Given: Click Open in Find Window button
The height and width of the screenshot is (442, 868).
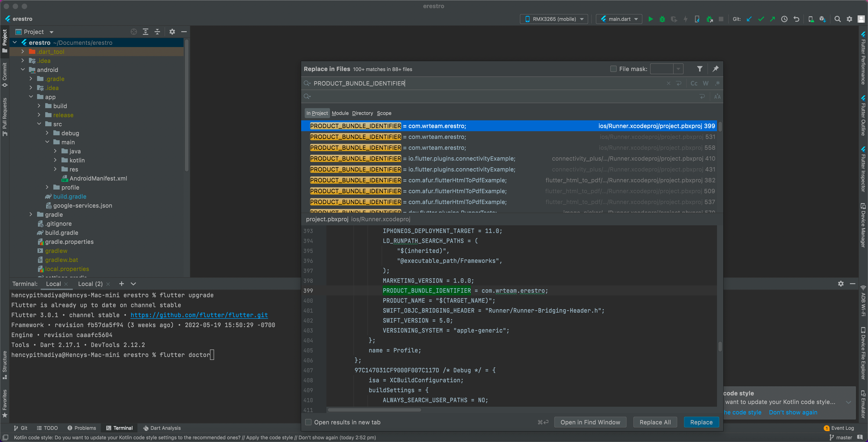Looking at the screenshot, I should click(590, 422).
